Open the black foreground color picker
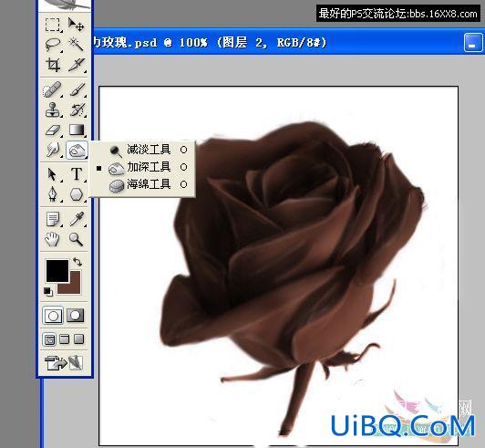 (x=57, y=271)
